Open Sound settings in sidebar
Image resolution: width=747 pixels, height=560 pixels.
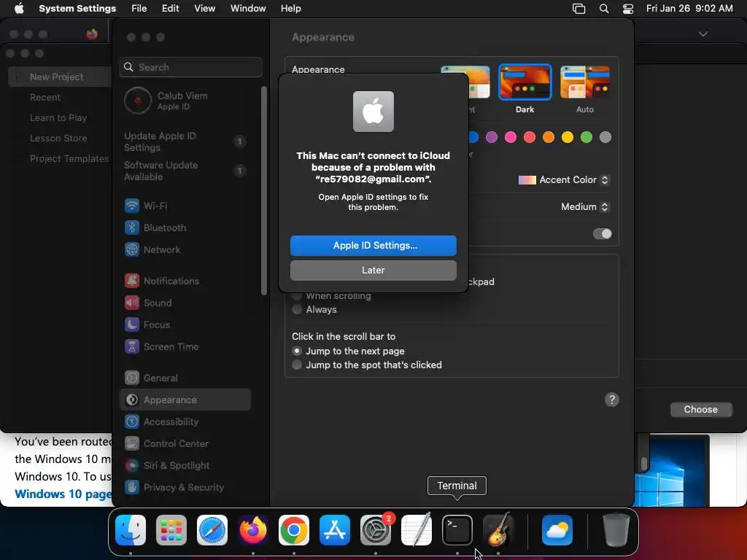pos(186,303)
